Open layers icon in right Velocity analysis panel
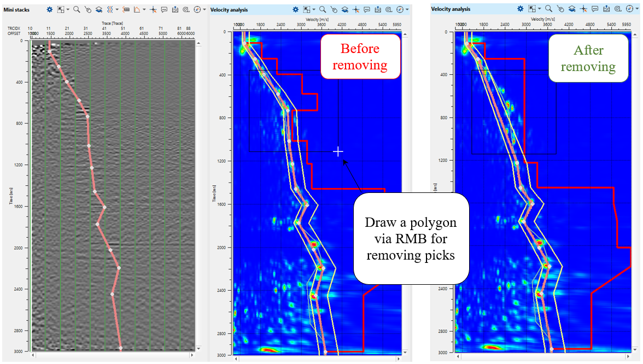Screen dimensions: 643x364 (x=572, y=9)
